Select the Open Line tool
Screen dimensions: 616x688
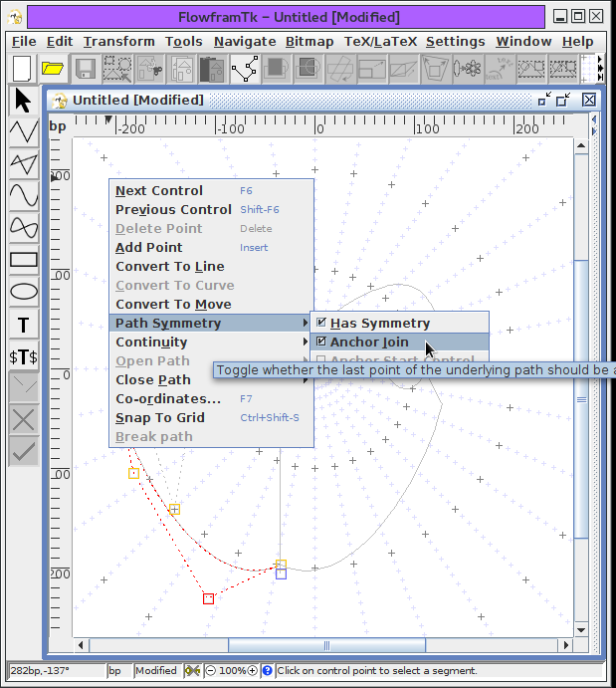pyautogui.click(x=24, y=132)
